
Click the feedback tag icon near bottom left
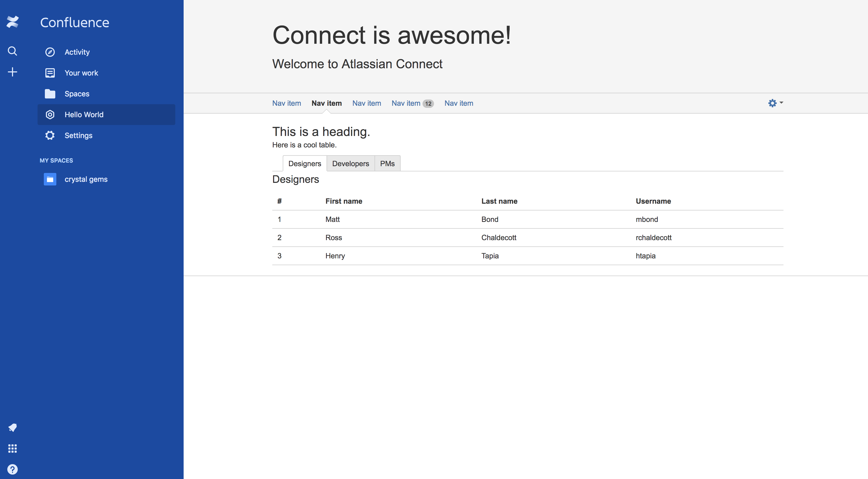(x=13, y=427)
